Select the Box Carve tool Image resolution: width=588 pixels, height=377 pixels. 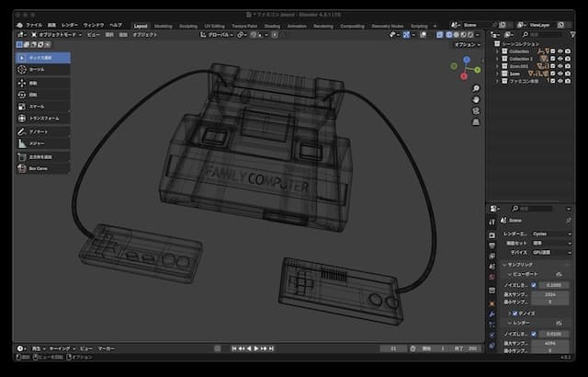(x=43, y=168)
